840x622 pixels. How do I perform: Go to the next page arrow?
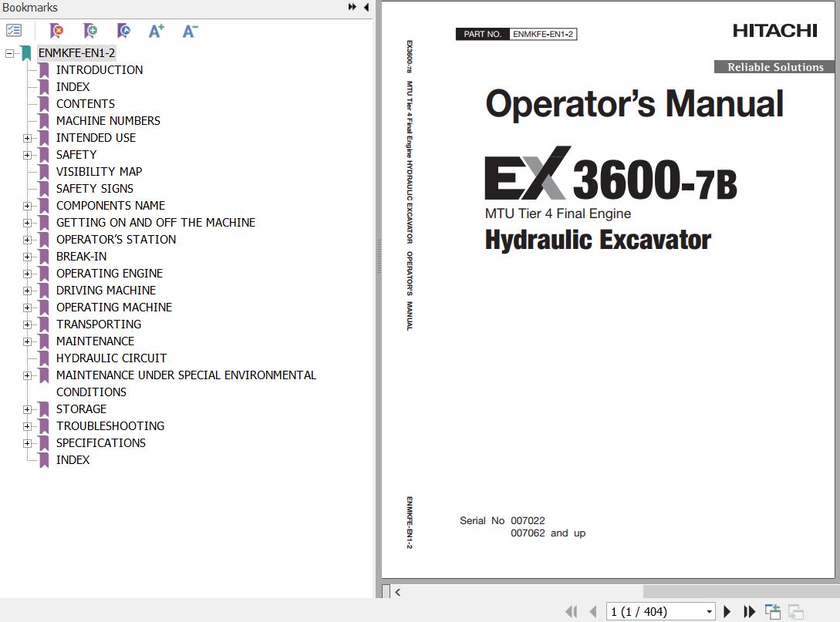(x=727, y=611)
